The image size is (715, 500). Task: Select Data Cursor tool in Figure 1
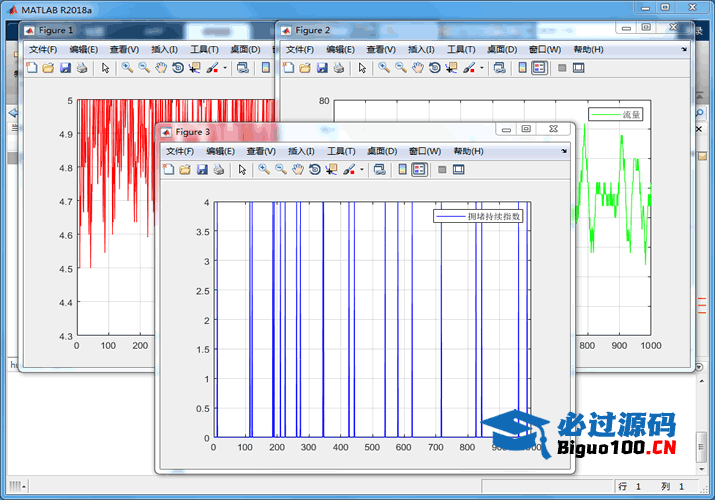tap(195, 68)
